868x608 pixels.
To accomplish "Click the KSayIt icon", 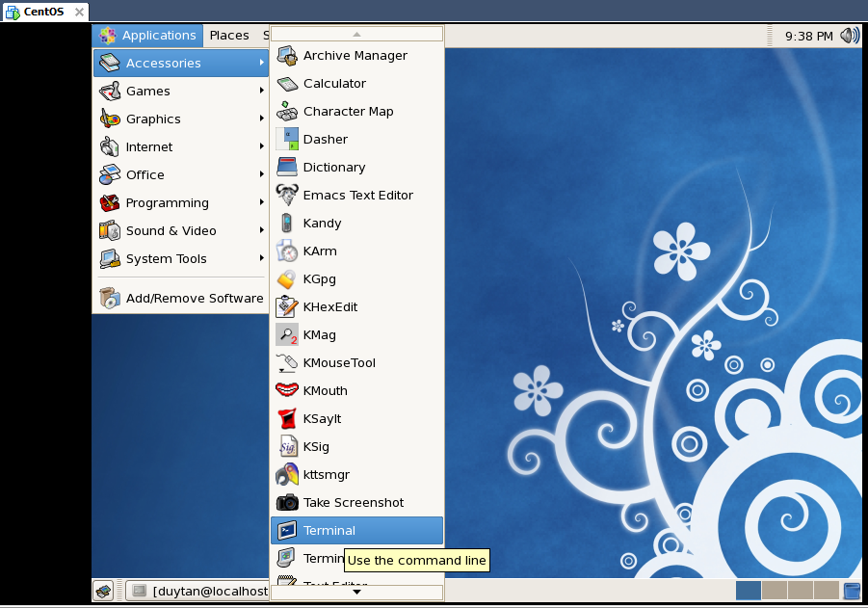I will tap(287, 418).
